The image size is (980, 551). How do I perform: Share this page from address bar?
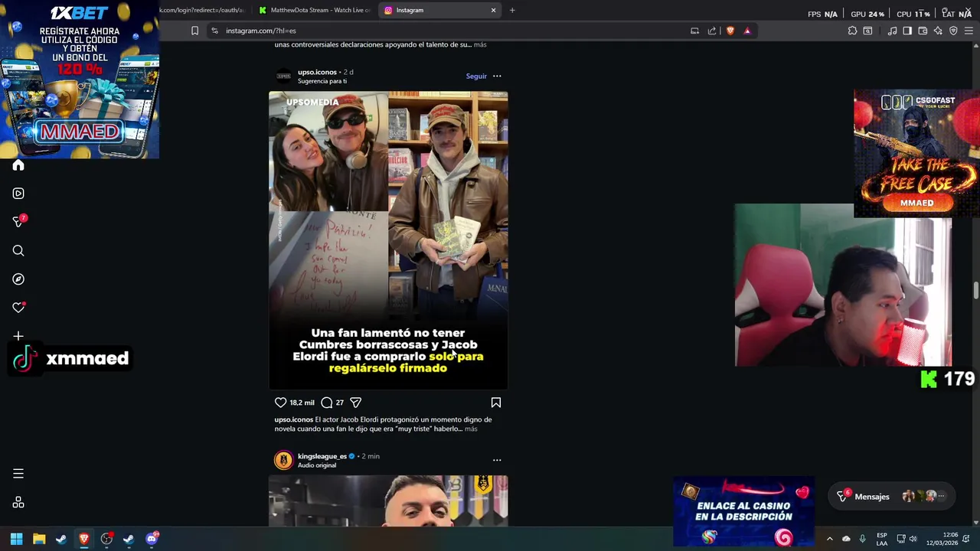point(712,31)
